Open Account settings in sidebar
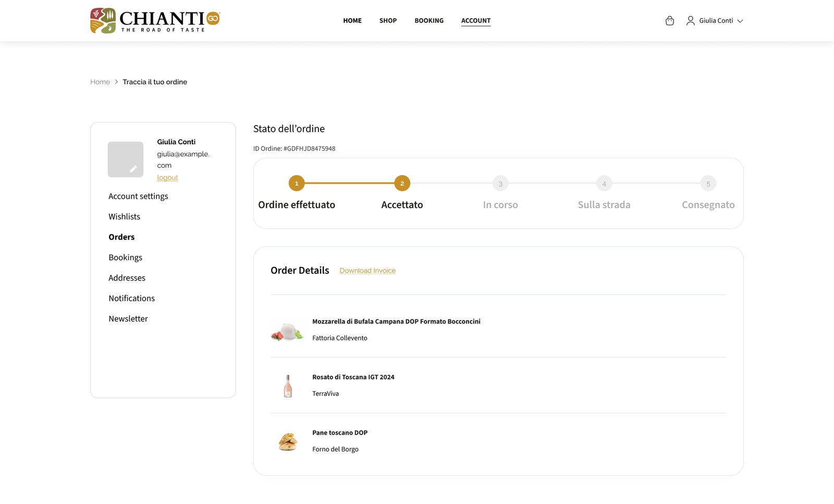This screenshot has width=834, height=504. pyautogui.click(x=138, y=196)
